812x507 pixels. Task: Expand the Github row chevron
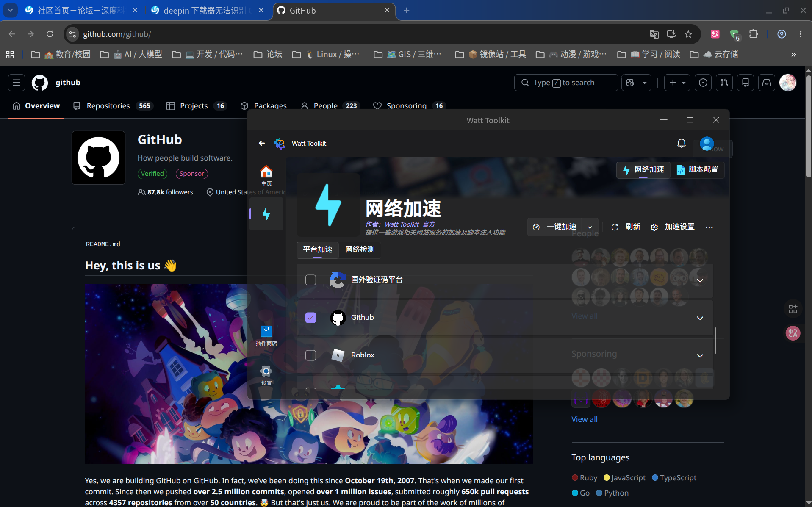point(700,318)
